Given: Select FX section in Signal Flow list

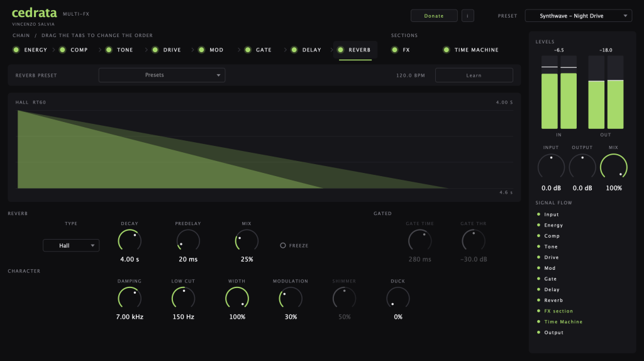Looking at the screenshot, I should 558,311.
